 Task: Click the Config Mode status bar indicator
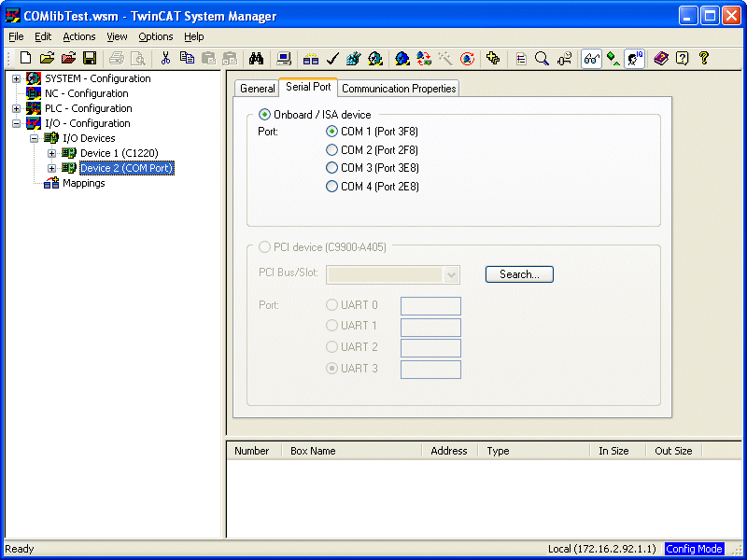[694, 549]
